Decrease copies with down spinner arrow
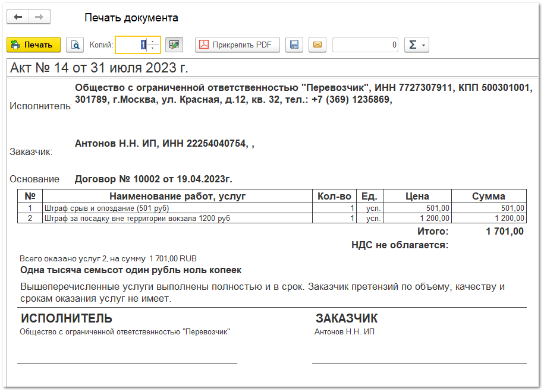This screenshot has height=392, width=544. pos(153,49)
